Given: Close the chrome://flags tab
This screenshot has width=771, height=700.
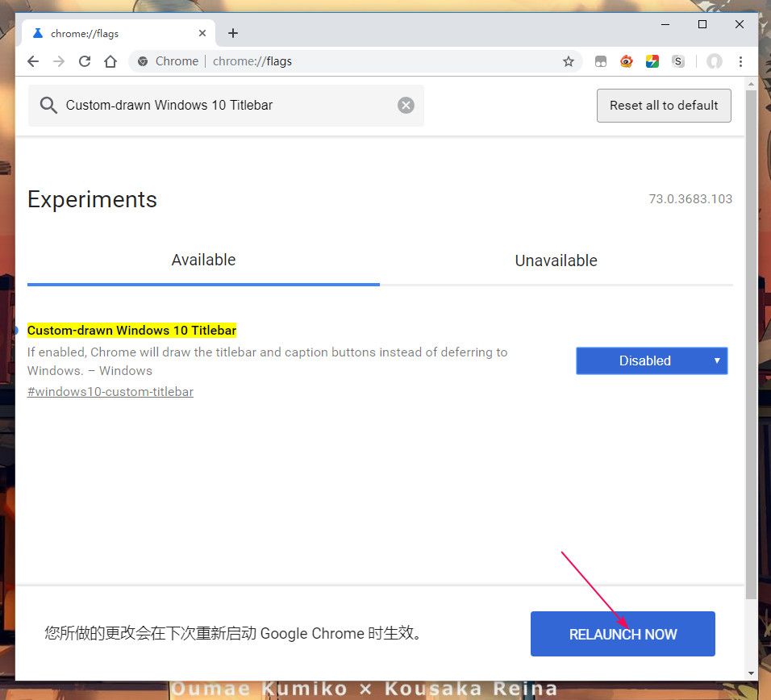Looking at the screenshot, I should click(202, 33).
